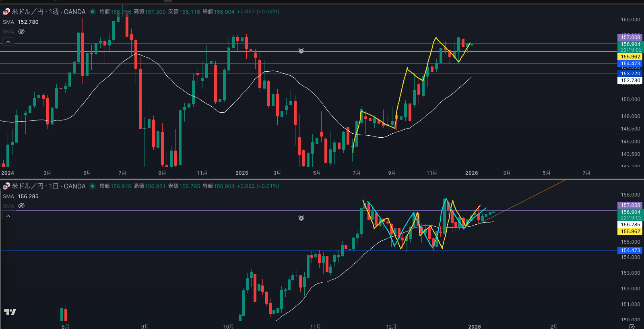The image size is (644, 329).
Task: Open symbol title 米ドル/円 1日 OANDA
Action: pos(48,186)
